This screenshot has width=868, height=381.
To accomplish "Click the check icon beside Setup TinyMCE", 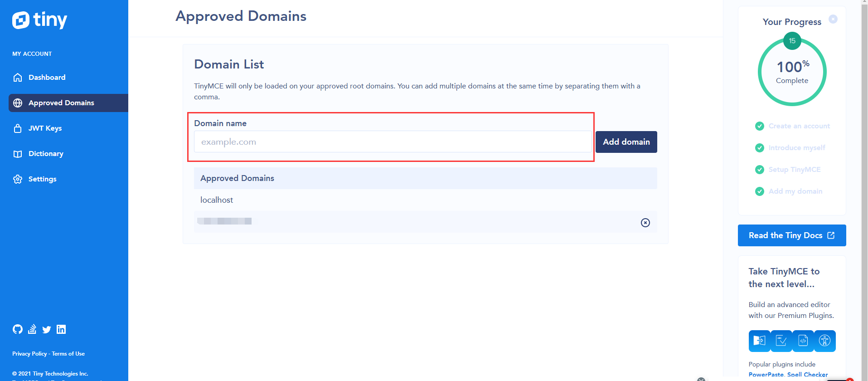I will (760, 170).
